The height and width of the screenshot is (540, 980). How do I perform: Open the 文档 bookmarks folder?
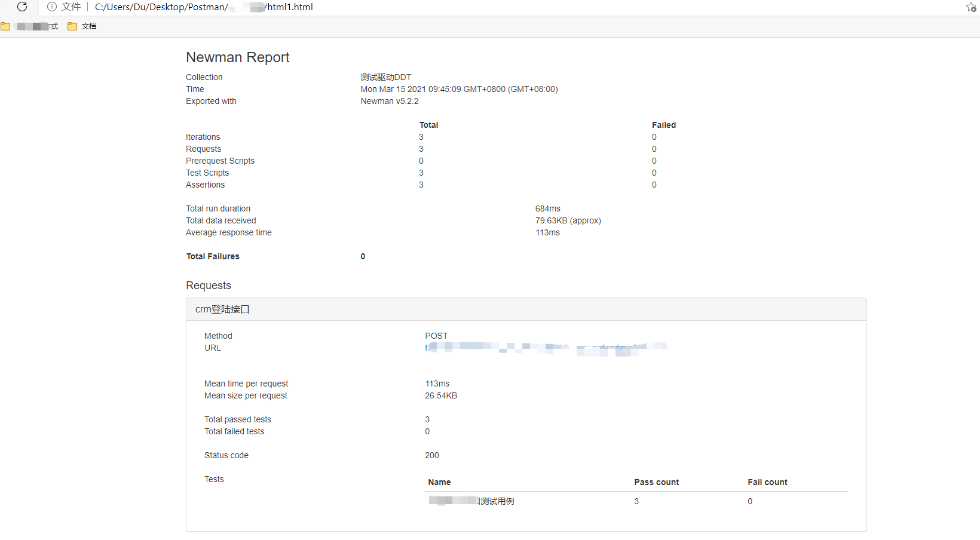click(x=82, y=26)
